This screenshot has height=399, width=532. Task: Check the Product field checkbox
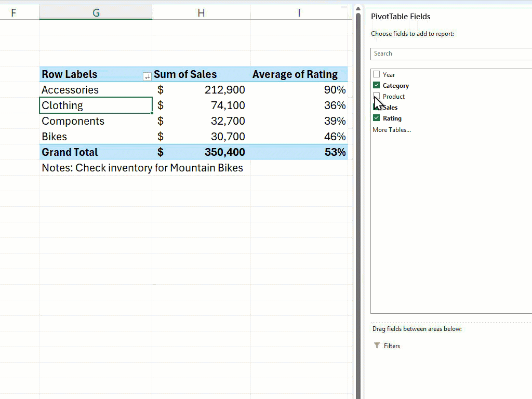(376, 96)
